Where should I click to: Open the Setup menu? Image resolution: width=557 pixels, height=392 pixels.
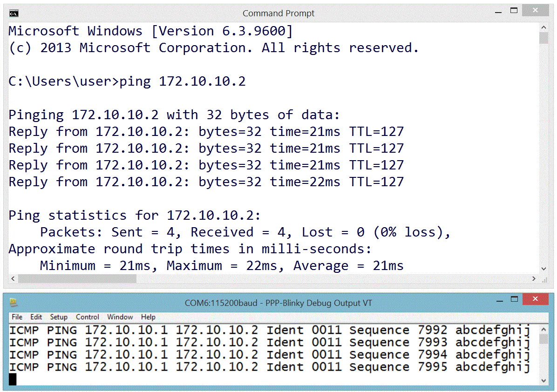tap(59, 317)
